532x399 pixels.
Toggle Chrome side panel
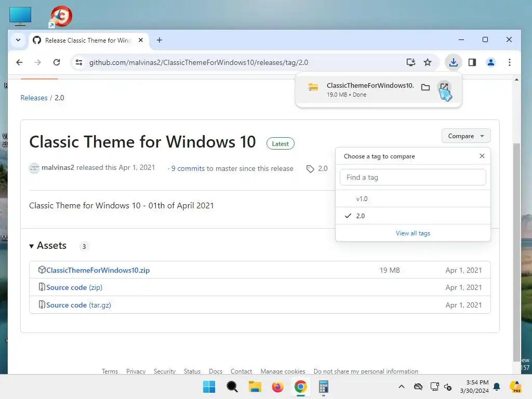click(472, 62)
